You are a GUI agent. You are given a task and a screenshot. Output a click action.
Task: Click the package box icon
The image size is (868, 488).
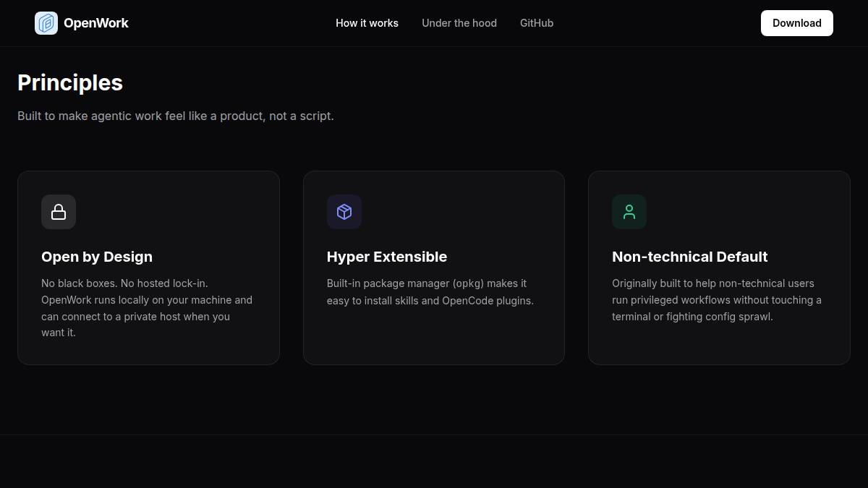tap(344, 212)
